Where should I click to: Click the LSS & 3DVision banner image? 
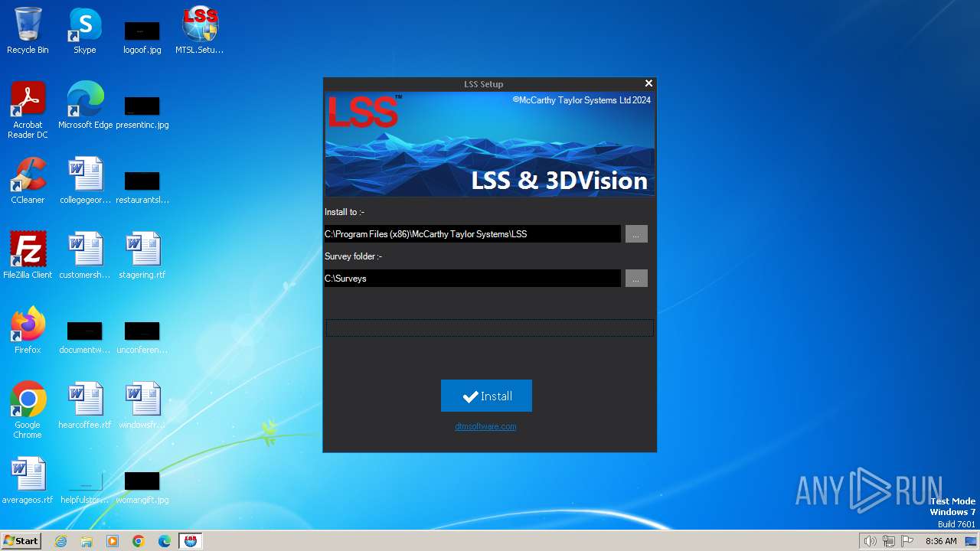click(x=489, y=145)
